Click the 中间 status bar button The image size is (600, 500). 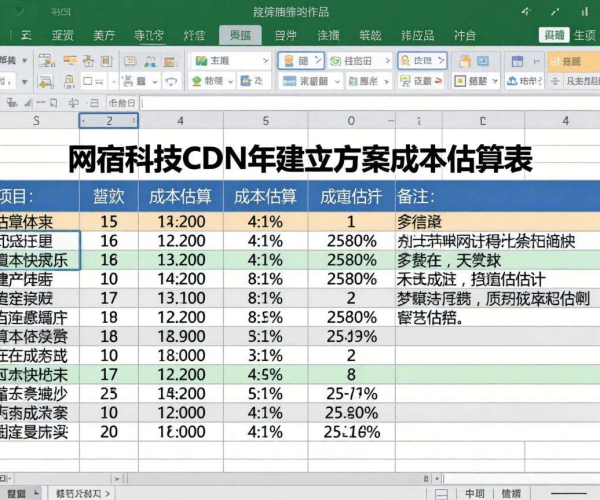pyautogui.click(x=475, y=494)
